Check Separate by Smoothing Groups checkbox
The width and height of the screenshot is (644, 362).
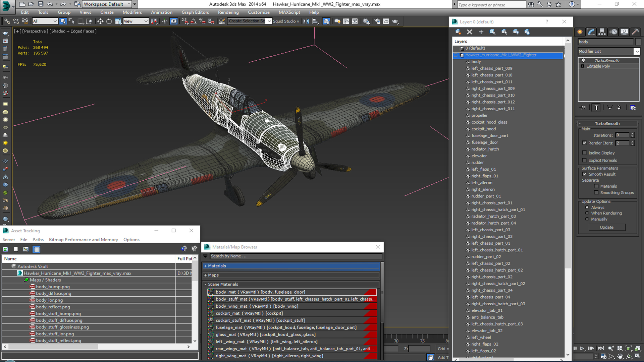596,192
